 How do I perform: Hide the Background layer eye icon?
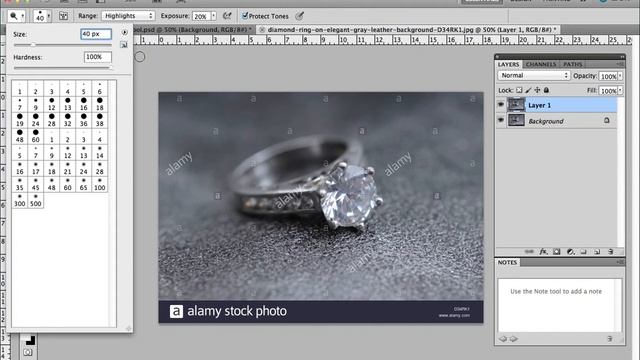[501, 120]
